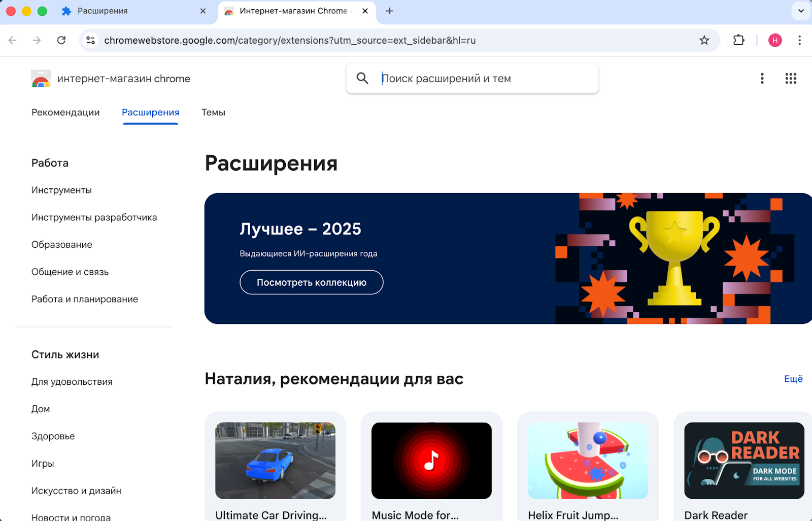Click the интернет-магазин chrome title text
Image resolution: width=812 pixels, height=521 pixels.
pyautogui.click(x=124, y=79)
